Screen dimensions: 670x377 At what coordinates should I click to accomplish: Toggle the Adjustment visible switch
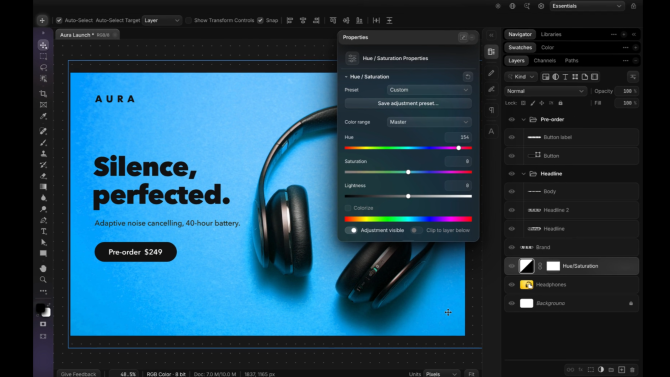coord(352,230)
